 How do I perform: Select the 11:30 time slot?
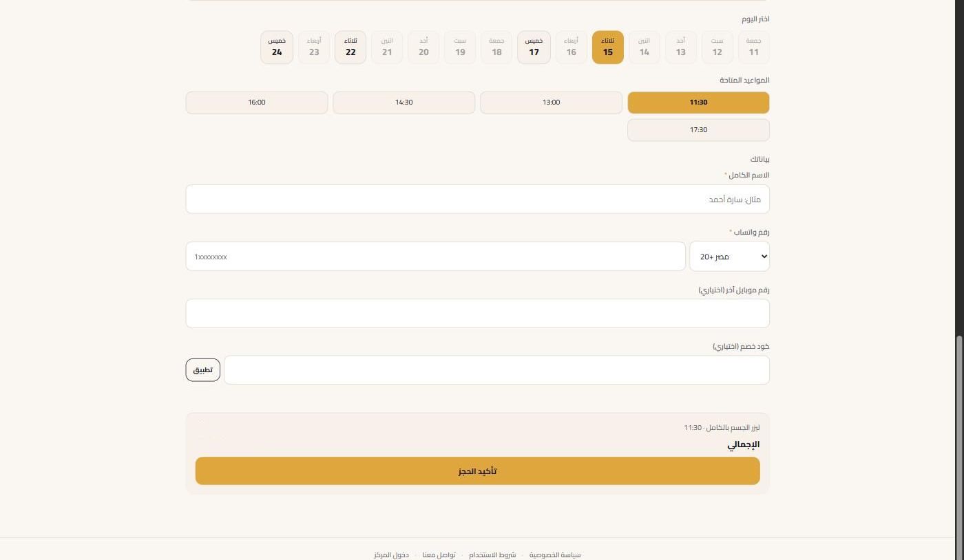tap(698, 103)
